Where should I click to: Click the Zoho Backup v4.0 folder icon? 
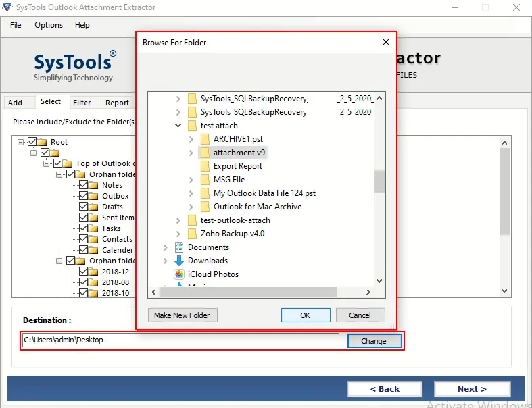point(192,234)
